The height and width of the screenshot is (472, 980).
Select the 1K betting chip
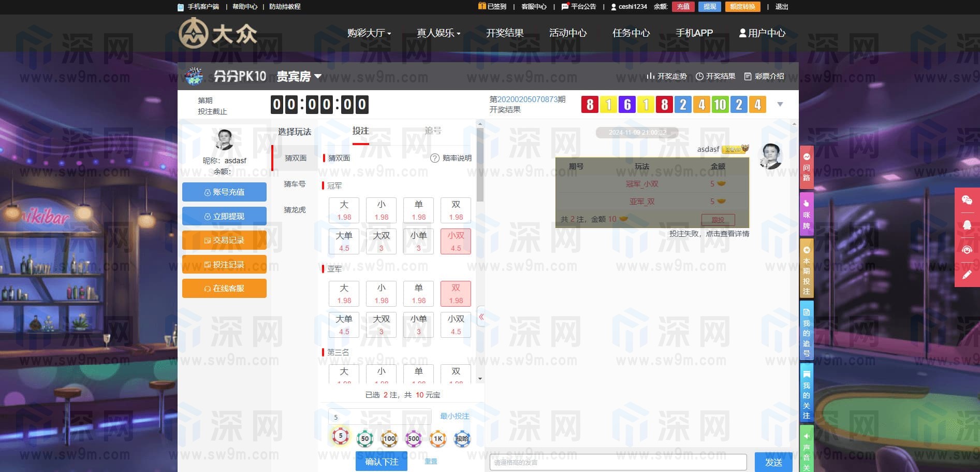tap(437, 439)
